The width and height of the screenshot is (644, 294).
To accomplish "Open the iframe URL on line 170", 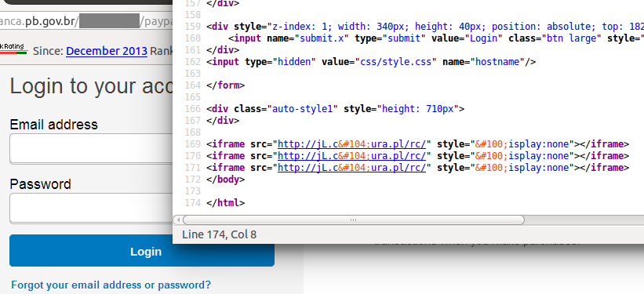I will pyautogui.click(x=351, y=156).
